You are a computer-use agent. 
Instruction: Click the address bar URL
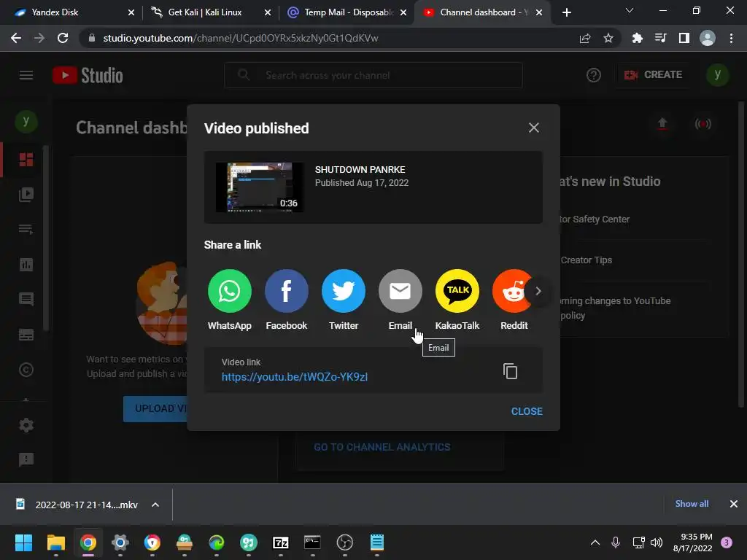pyautogui.click(x=241, y=38)
